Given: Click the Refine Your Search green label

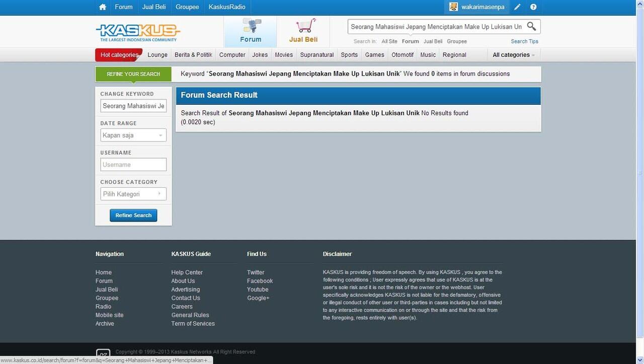Looking at the screenshot, I should [x=133, y=74].
